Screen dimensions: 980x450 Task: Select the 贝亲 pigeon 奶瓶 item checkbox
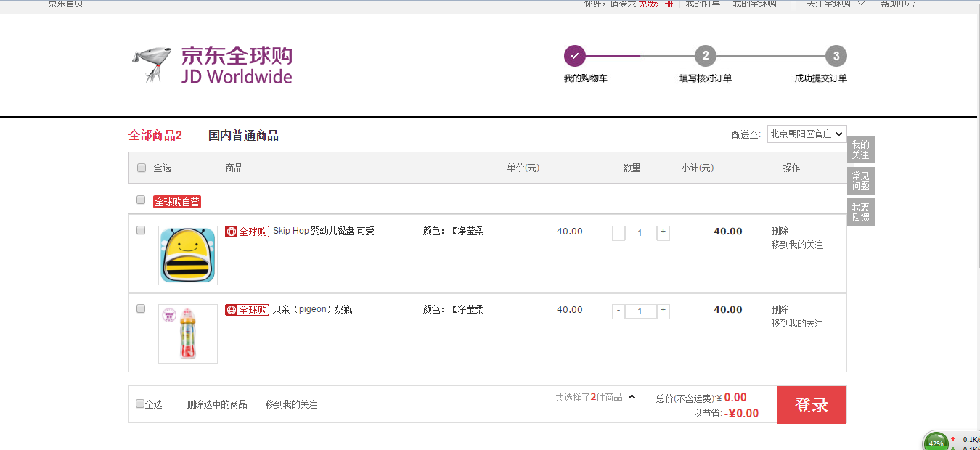click(x=141, y=308)
